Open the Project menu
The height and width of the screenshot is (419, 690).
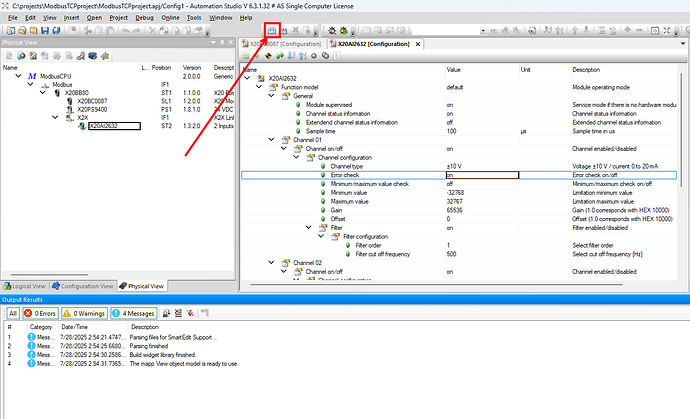pos(118,18)
